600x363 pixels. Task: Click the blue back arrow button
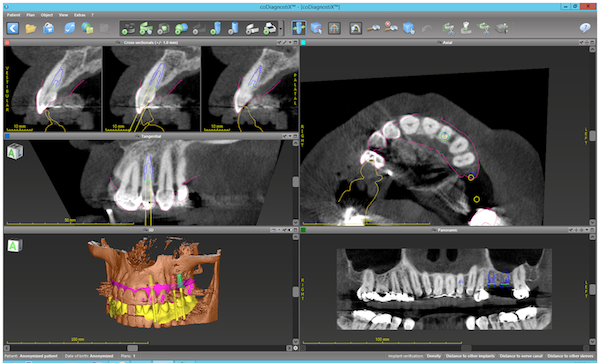click(x=13, y=28)
